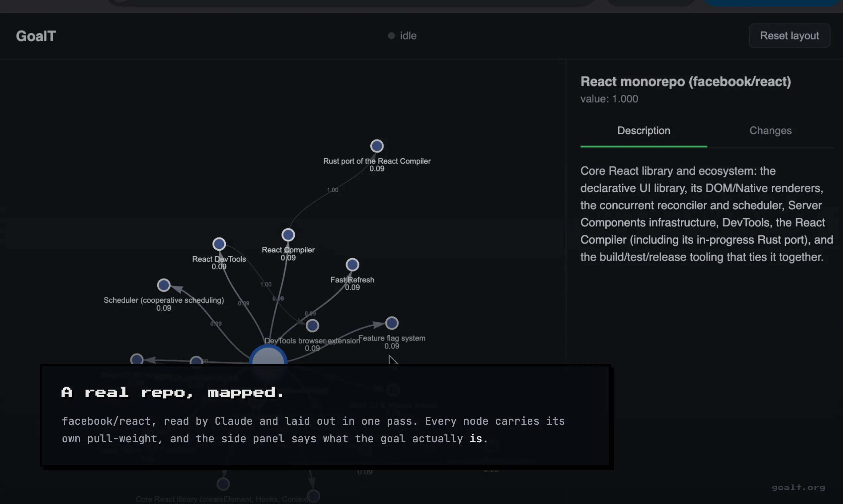Click the "Rust port of the React Compiler" label
Image resolution: width=843 pixels, height=504 pixels.
(x=377, y=161)
